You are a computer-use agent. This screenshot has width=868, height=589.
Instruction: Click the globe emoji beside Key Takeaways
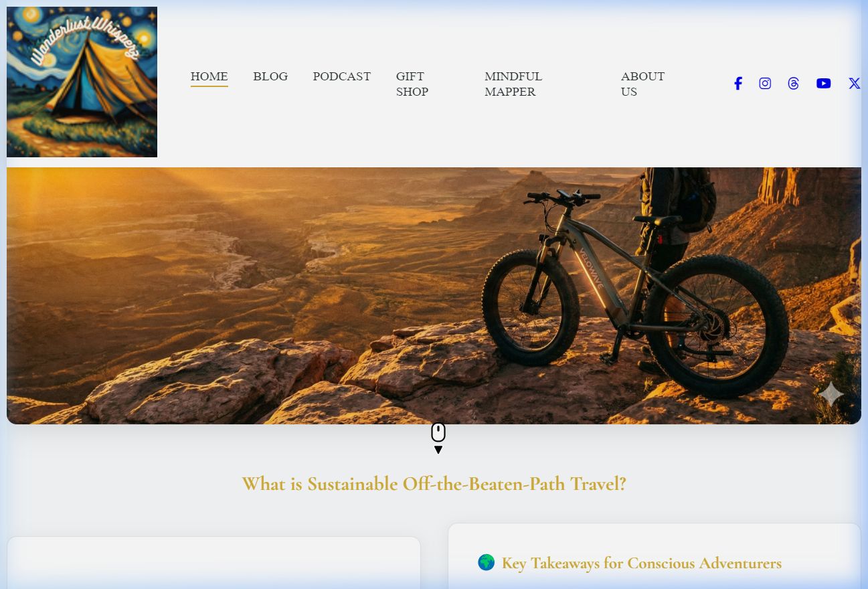(487, 562)
